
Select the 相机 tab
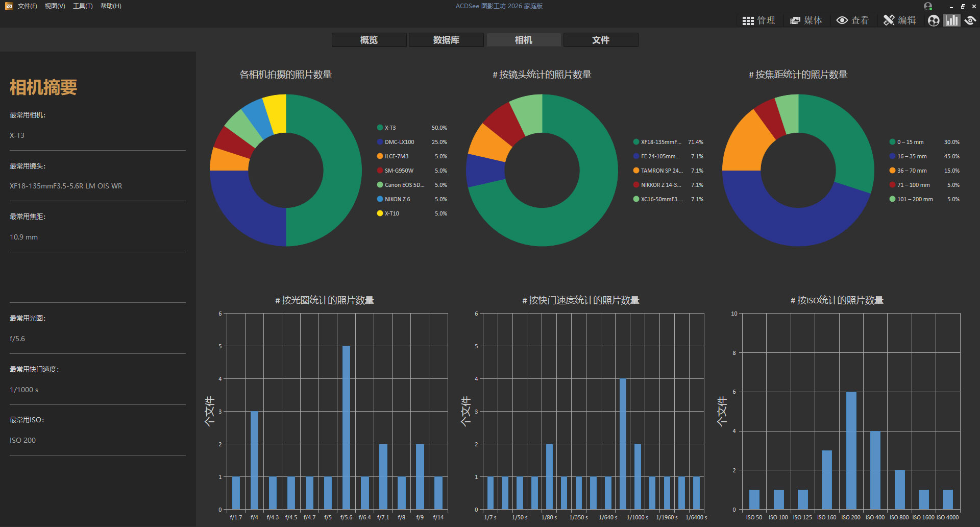524,40
